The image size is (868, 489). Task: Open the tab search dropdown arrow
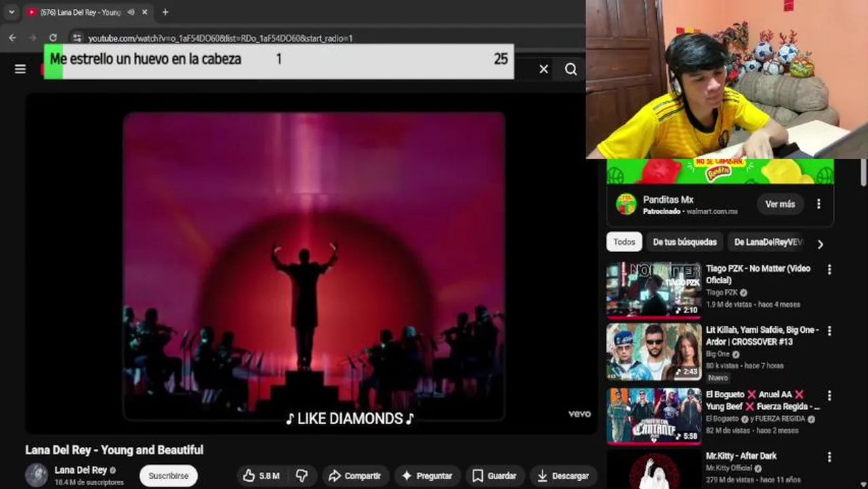11,12
